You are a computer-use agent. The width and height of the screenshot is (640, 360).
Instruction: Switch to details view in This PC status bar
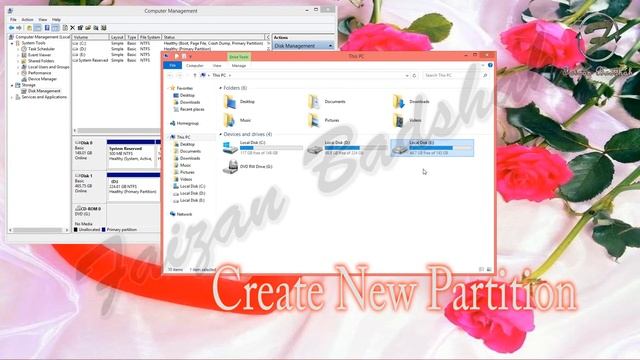coord(482,269)
